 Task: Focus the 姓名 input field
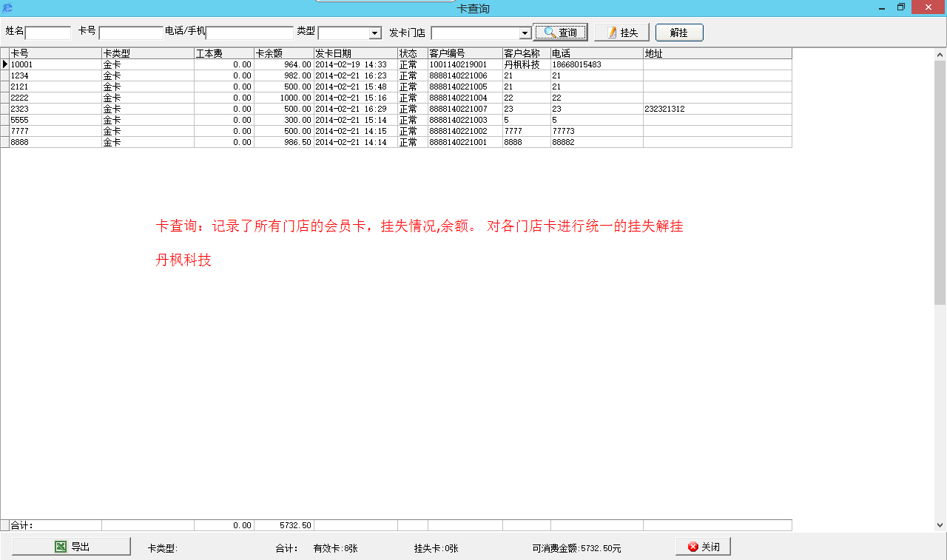coord(48,33)
